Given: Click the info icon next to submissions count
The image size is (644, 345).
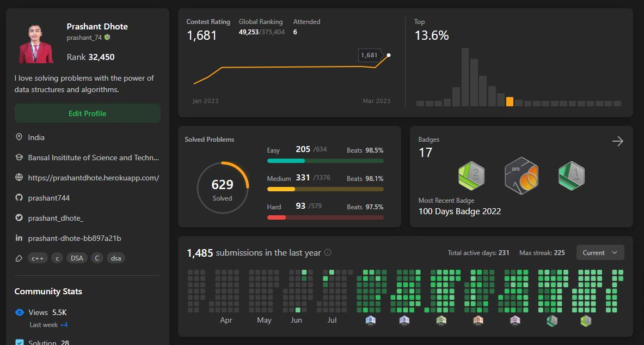Looking at the screenshot, I should pos(328,252).
